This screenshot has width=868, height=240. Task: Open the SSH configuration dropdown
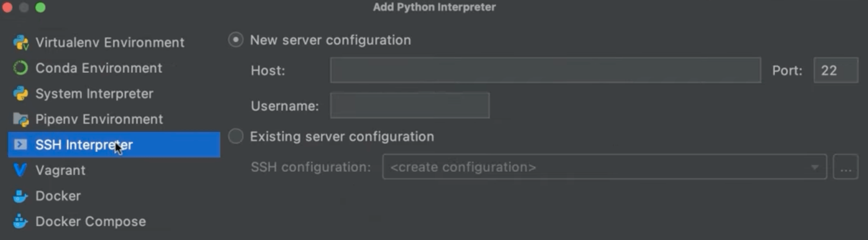coord(604,167)
